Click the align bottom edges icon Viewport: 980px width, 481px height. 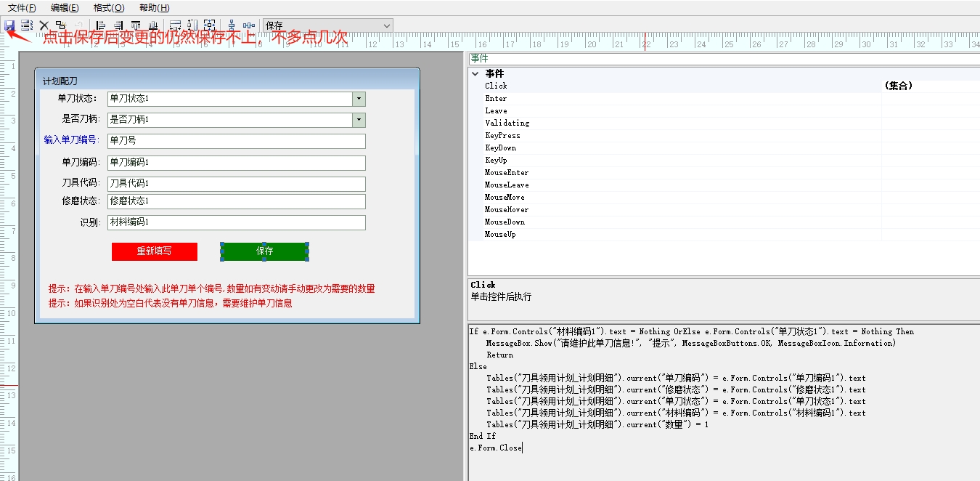point(153,25)
